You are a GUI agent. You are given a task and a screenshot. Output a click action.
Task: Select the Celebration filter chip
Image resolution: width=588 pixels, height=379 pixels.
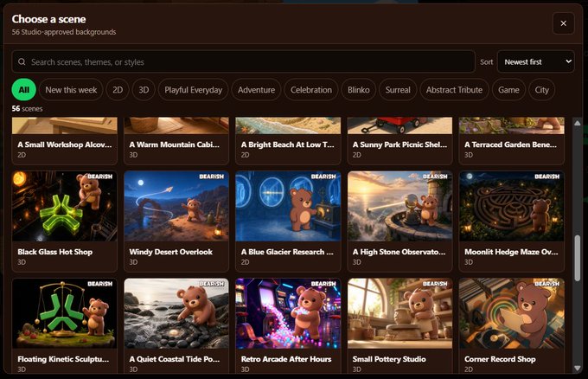pos(311,90)
